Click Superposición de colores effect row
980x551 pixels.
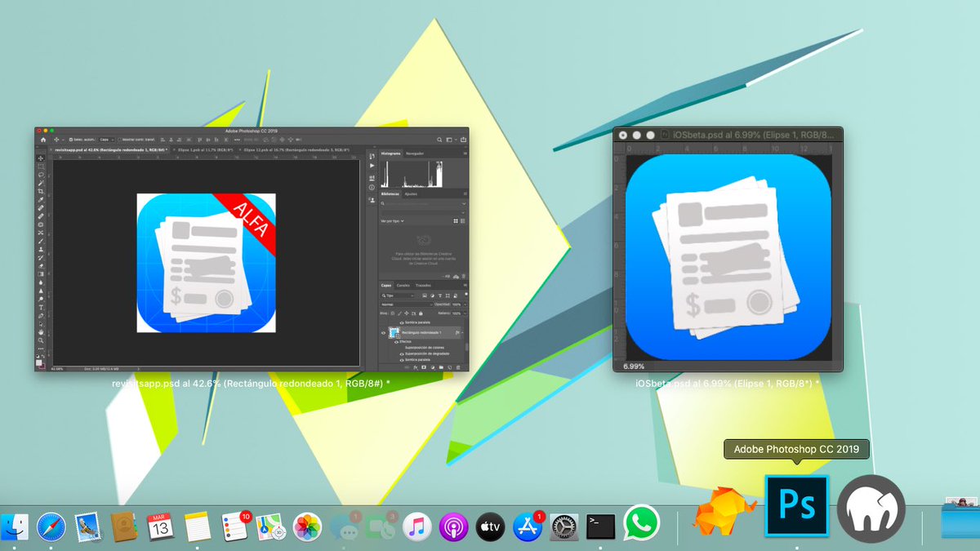425,348
